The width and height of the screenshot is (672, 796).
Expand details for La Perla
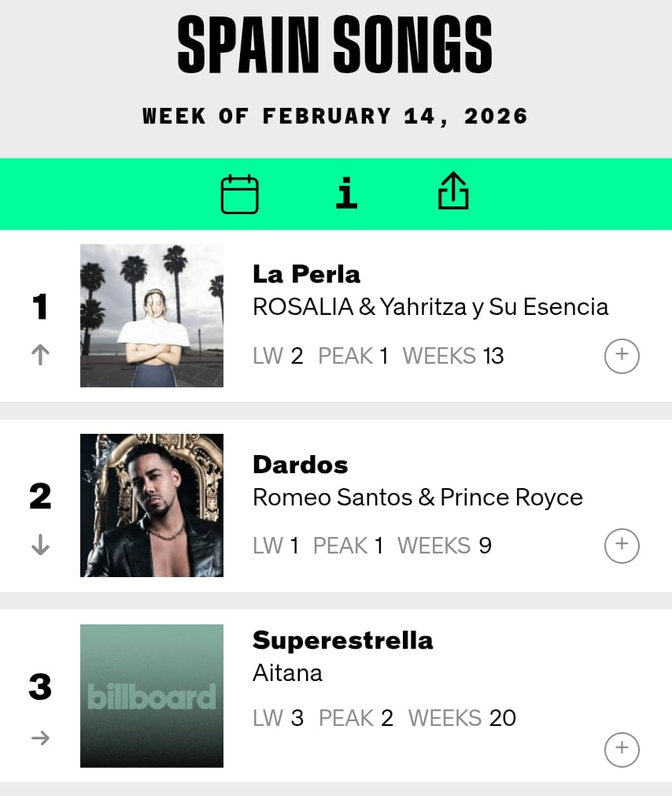coord(622,356)
